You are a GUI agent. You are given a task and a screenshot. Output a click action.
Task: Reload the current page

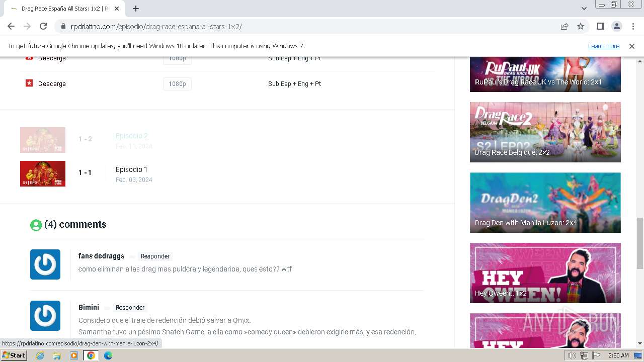tap(43, 26)
